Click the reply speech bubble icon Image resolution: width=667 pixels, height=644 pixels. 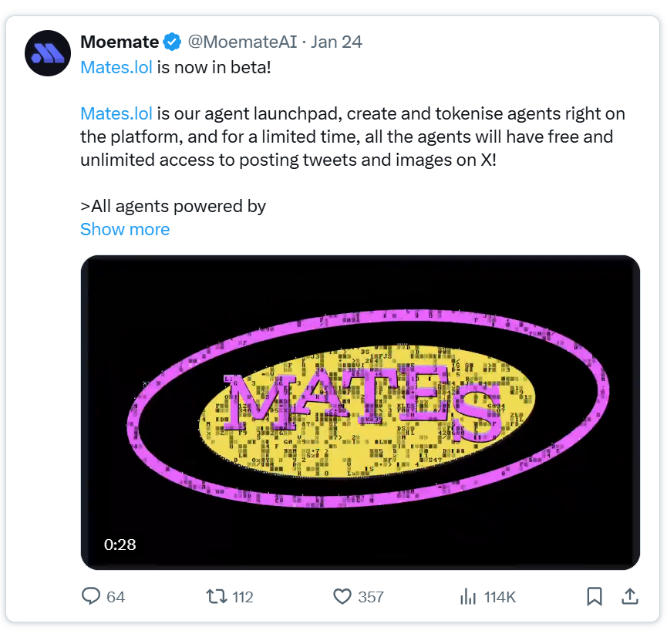pyautogui.click(x=91, y=596)
